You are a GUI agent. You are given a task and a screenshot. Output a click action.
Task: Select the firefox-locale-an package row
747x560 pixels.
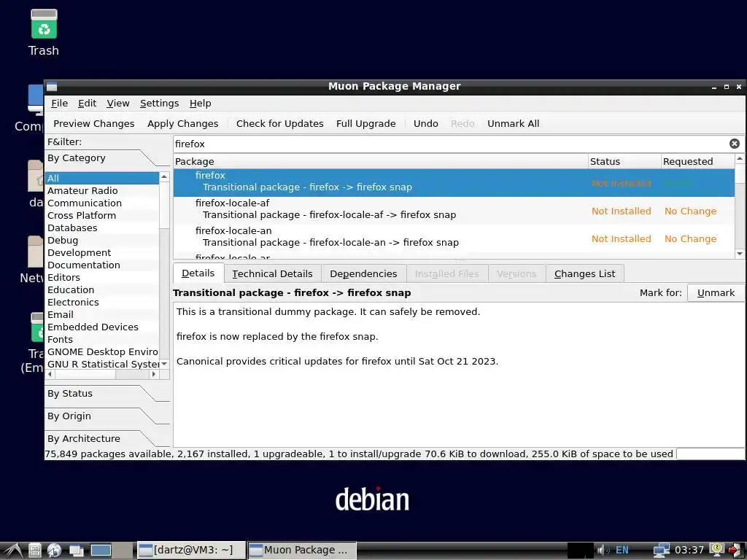click(x=454, y=238)
